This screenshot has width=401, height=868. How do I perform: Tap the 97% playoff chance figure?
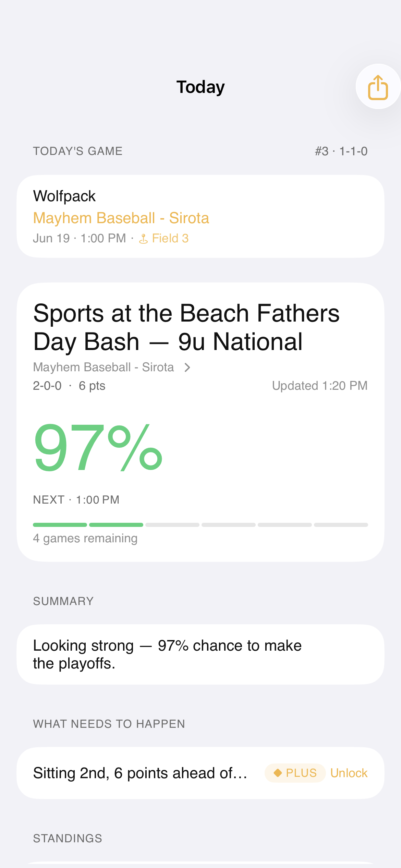pos(98,447)
